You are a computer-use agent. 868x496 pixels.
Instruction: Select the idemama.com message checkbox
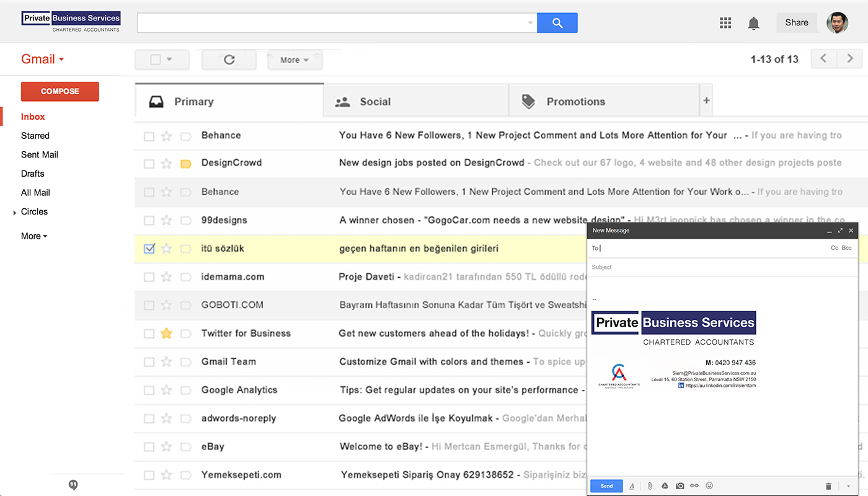(x=149, y=277)
